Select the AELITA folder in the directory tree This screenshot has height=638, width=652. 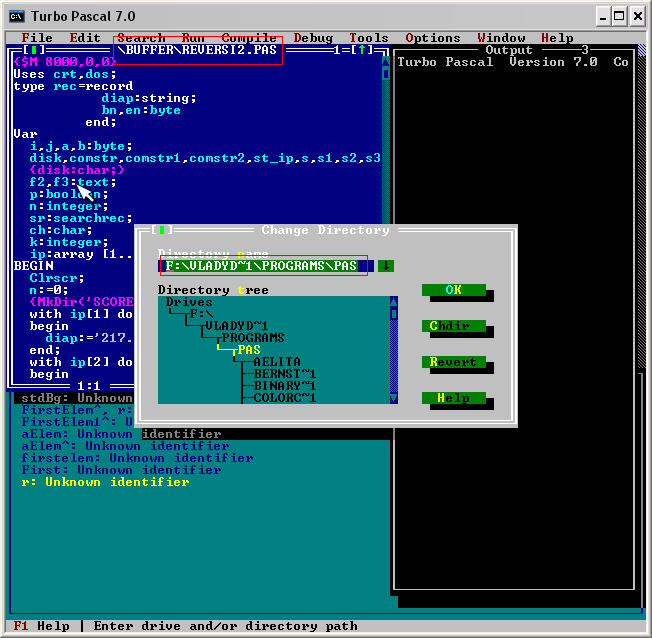pyautogui.click(x=277, y=362)
